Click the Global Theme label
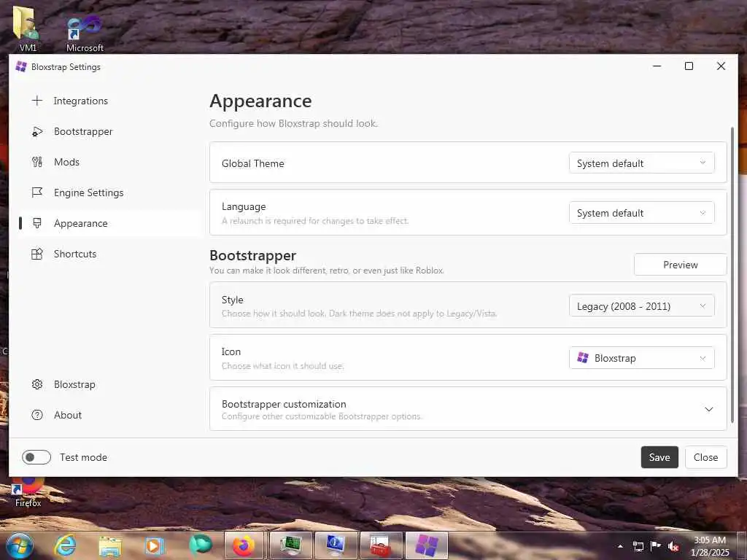This screenshot has height=560, width=747. coord(253,163)
